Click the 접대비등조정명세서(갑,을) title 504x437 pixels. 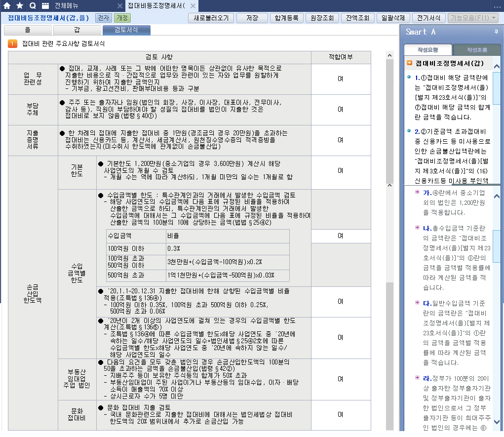pyautogui.click(x=48, y=18)
